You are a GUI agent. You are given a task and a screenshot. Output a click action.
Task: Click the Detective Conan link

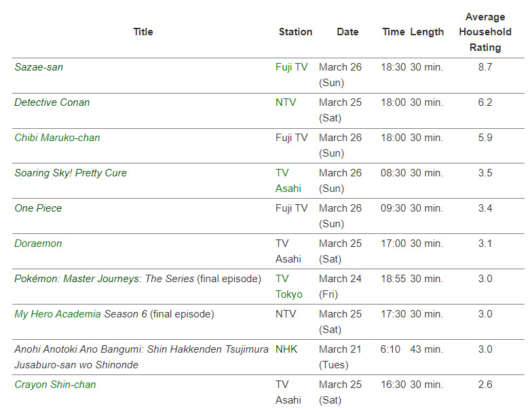coord(52,102)
